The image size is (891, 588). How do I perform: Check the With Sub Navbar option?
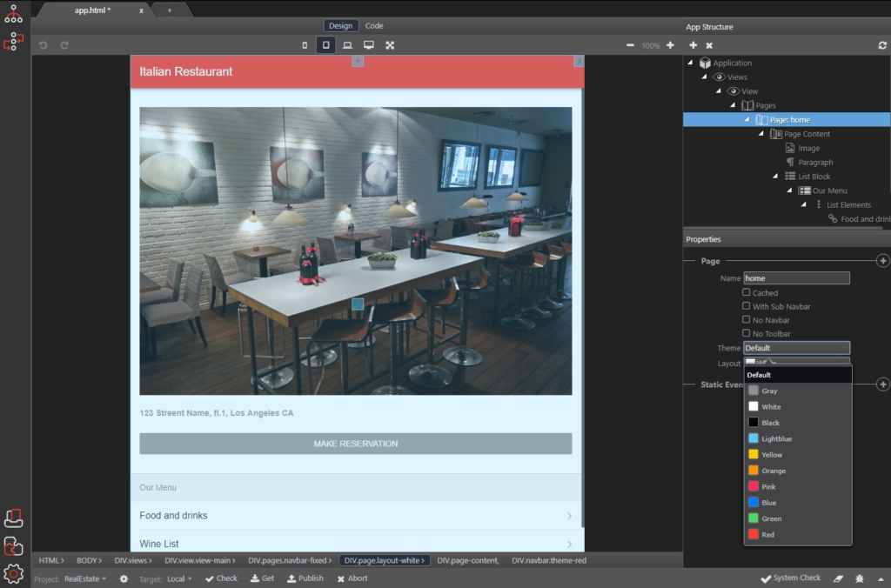coord(747,306)
